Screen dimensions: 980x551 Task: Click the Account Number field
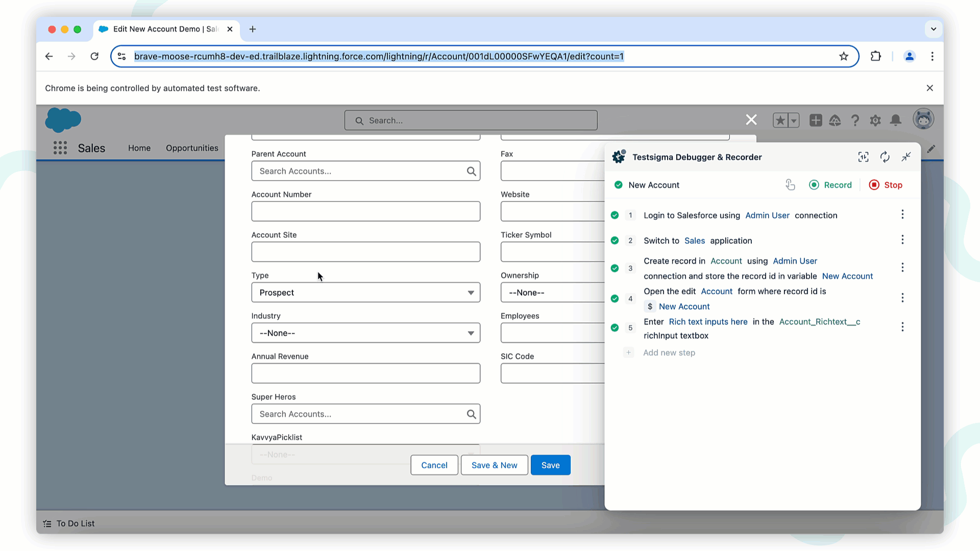coord(365,211)
